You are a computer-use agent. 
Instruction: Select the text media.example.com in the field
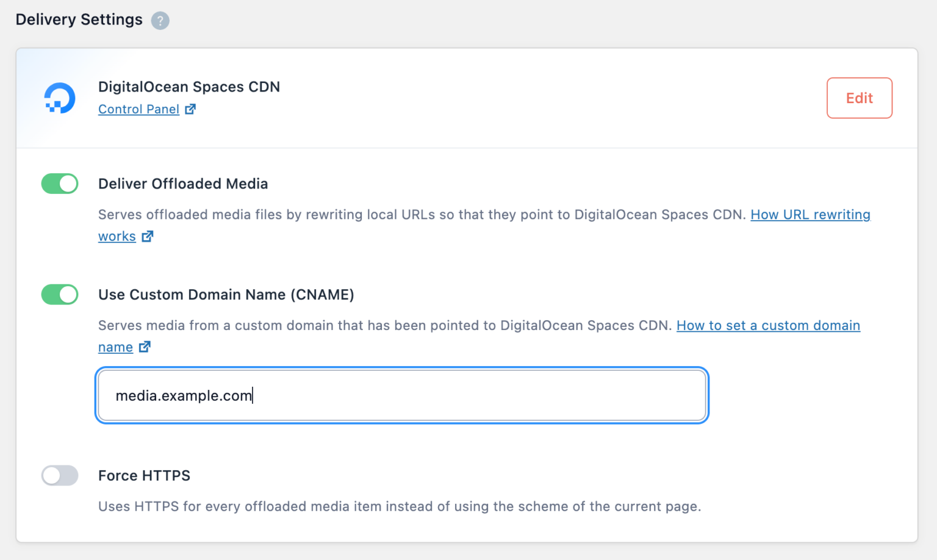pyautogui.click(x=184, y=395)
